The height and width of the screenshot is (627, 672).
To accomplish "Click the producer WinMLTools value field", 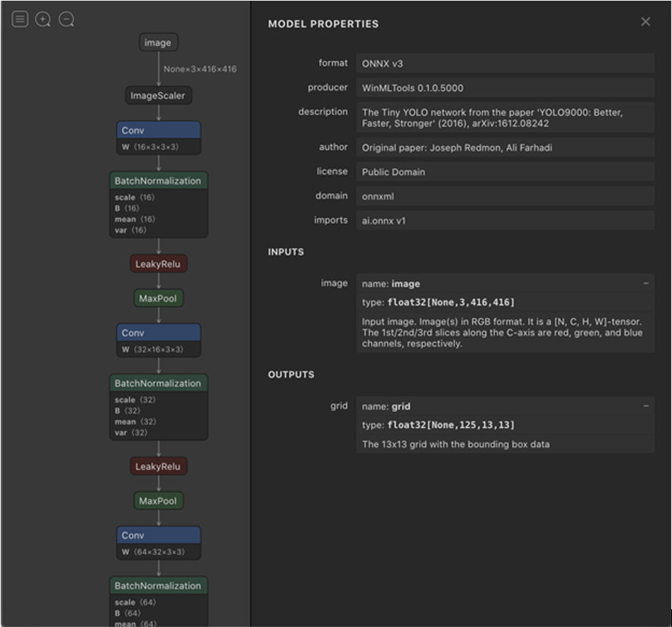I will tap(504, 88).
